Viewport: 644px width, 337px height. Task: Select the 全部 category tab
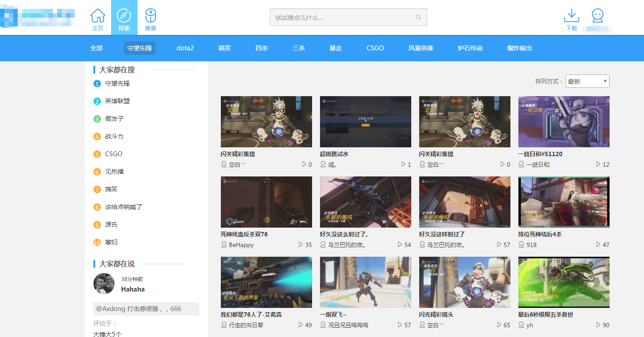pyautogui.click(x=97, y=48)
